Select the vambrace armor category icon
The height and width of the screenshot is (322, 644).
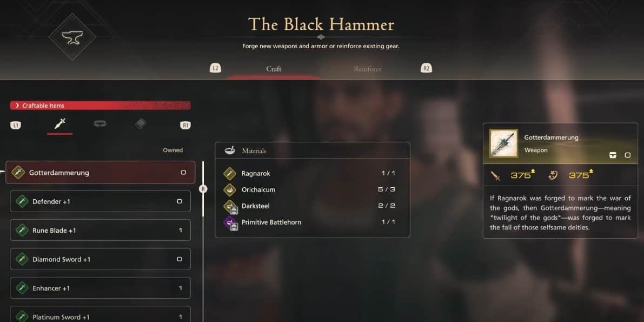point(141,123)
